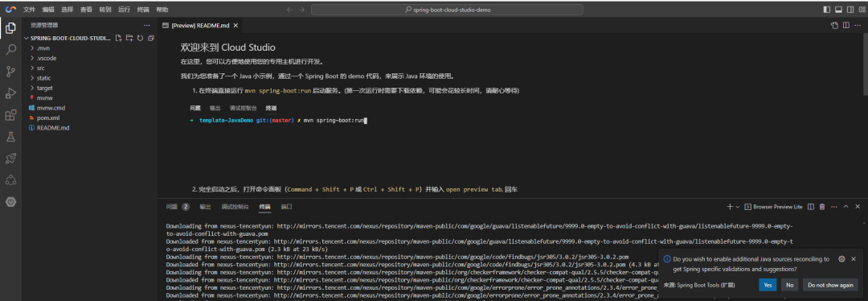Screen dimensions: 868x301
Task: Open the 转到 menu
Action: (x=105, y=10)
